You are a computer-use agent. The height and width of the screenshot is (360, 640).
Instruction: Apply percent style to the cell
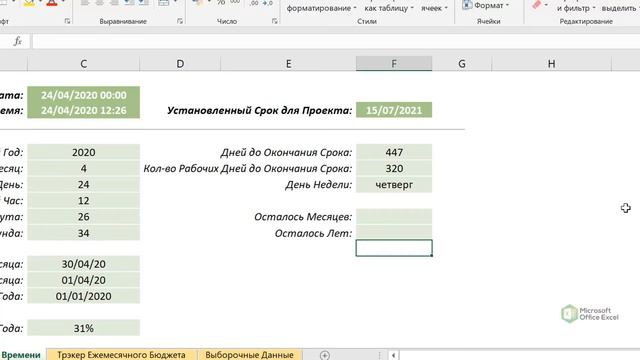click(221, 2)
